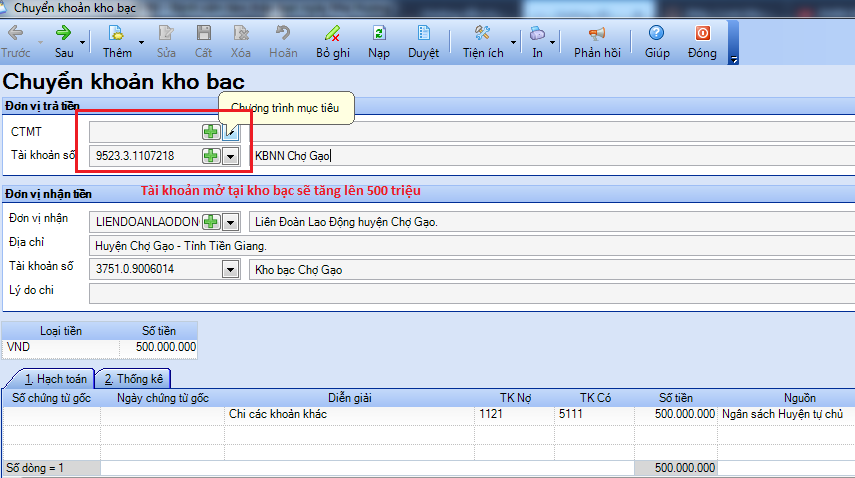The image size is (855, 478).
Task: Add new voucher with Thêm
Action: click(117, 41)
